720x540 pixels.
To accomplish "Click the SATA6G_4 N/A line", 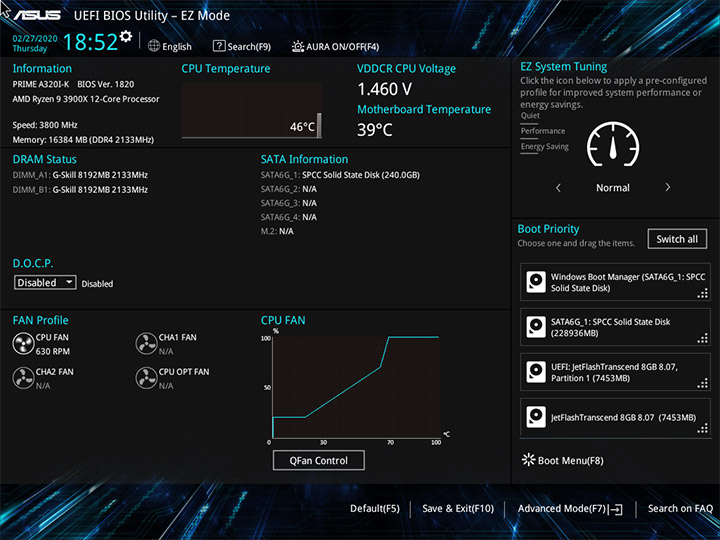I will (289, 217).
